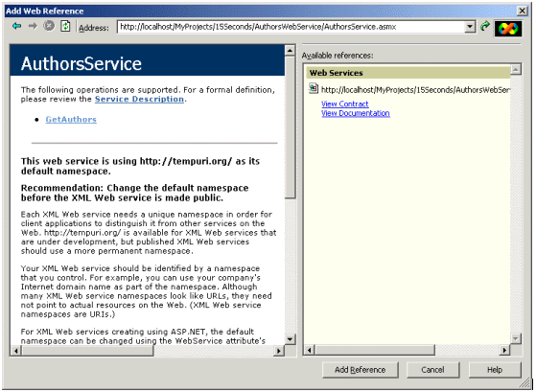Viewport: 536px width, 392px height.
Task: Click the Stop loading icon
Action: coord(49,26)
